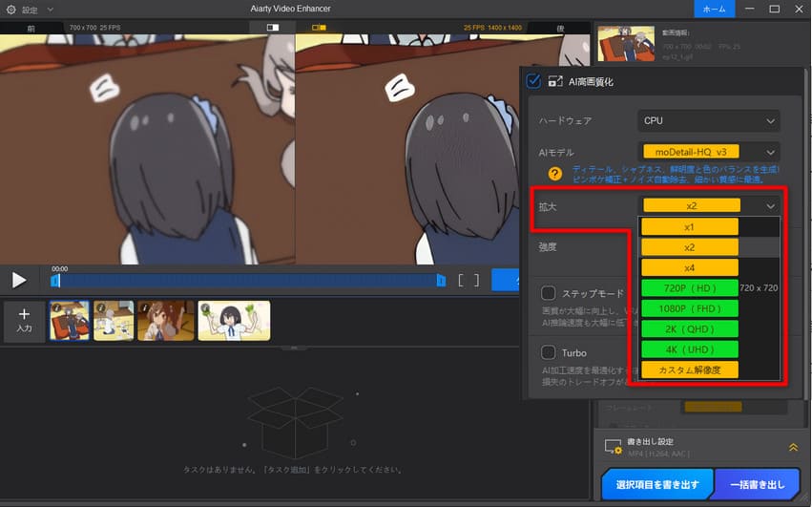
Task: Open the hardware CPU dropdown
Action: tap(708, 120)
